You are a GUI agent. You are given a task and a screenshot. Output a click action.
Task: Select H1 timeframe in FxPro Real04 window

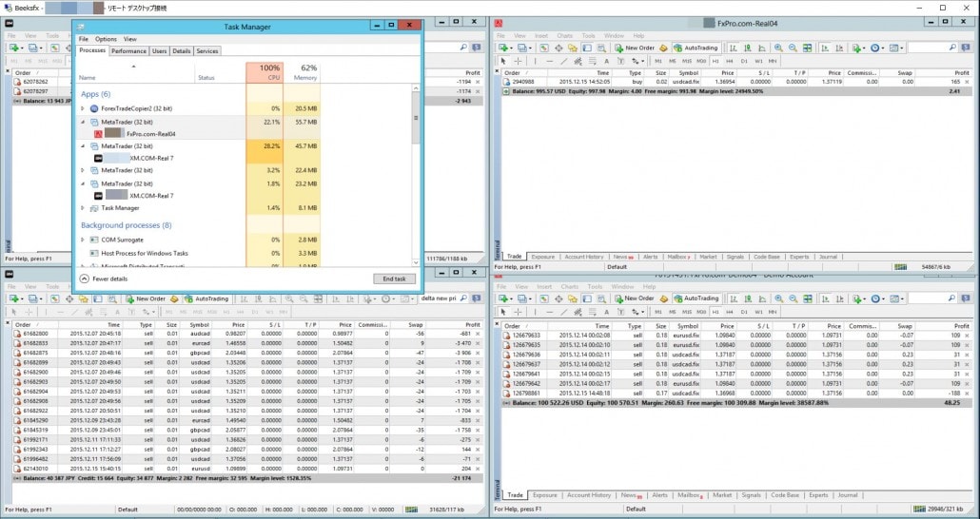pyautogui.click(x=715, y=61)
